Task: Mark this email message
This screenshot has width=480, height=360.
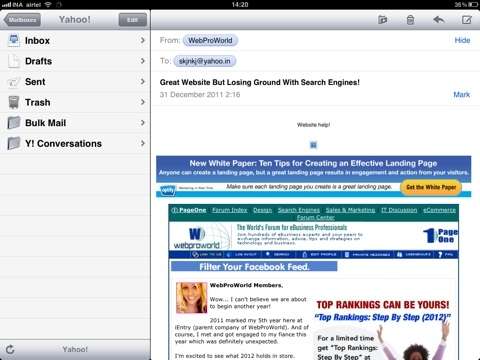Action: [x=462, y=94]
